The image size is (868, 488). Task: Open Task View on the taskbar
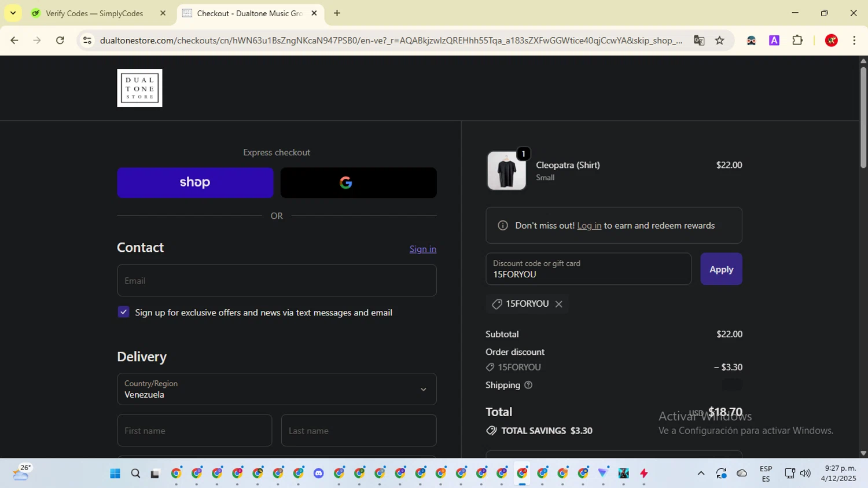point(155,474)
